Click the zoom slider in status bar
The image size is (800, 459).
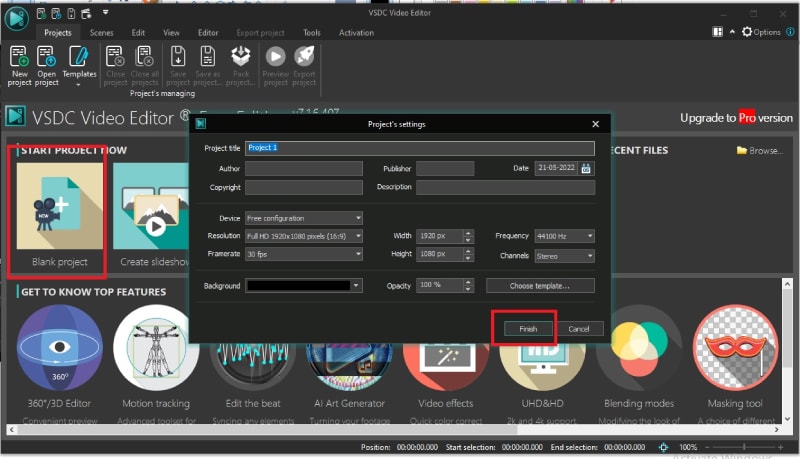click(x=744, y=447)
